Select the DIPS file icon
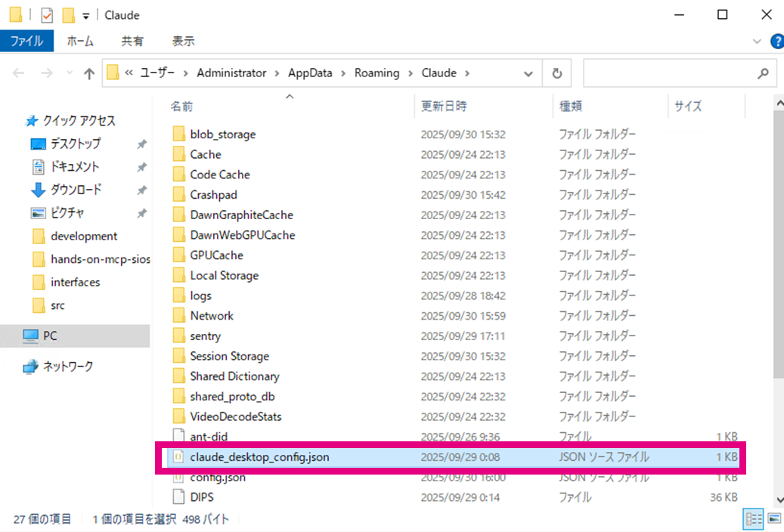The height and width of the screenshot is (532, 784). click(x=178, y=497)
